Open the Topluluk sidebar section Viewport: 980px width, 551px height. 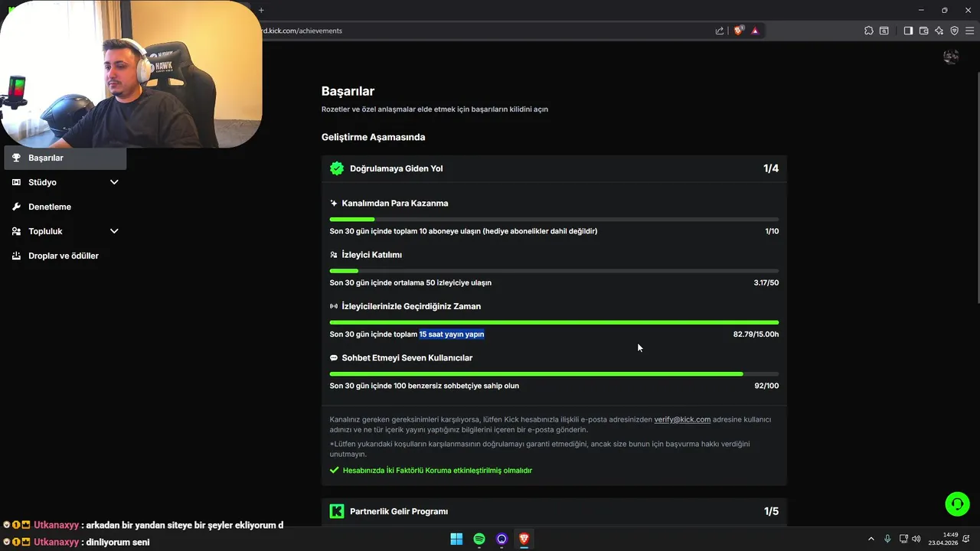coord(65,231)
